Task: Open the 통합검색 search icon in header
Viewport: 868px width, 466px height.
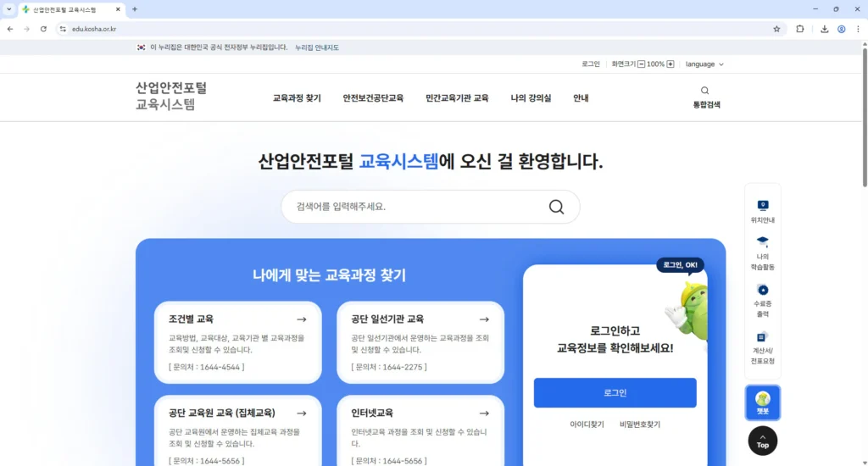Action: [706, 97]
